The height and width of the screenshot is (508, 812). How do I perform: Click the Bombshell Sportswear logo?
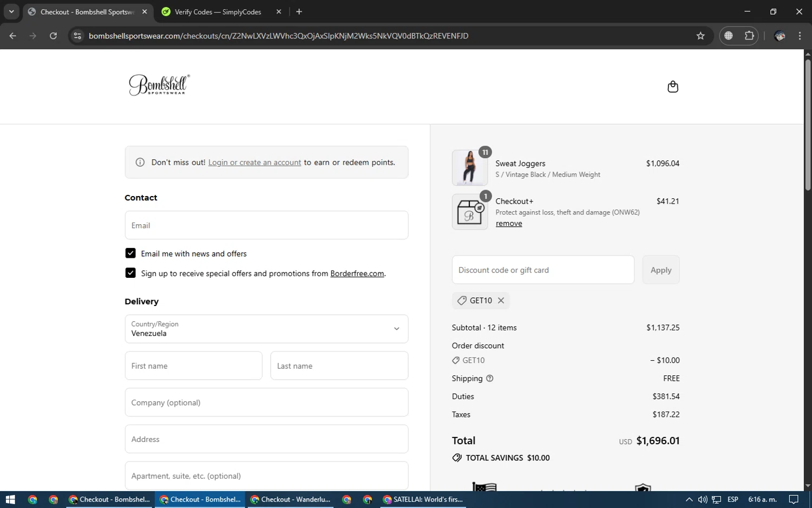tap(160, 84)
